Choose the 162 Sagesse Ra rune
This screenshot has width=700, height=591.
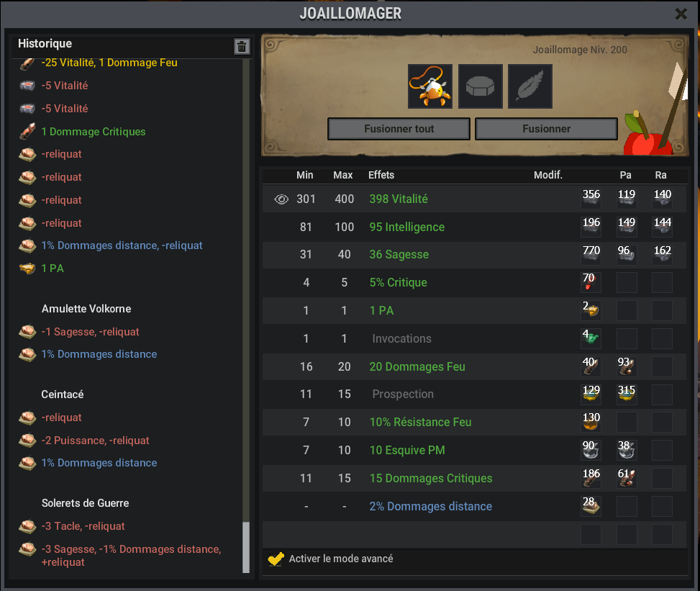663,254
